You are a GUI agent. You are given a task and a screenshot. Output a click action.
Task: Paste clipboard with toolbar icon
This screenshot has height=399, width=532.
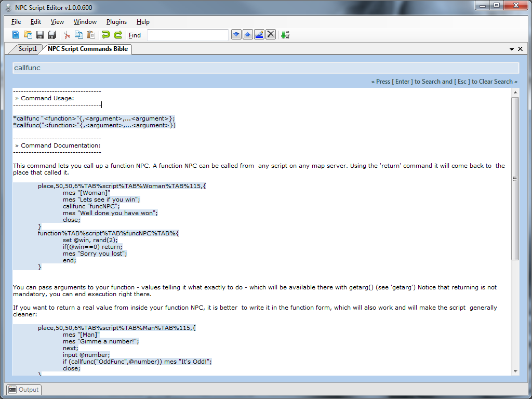tap(90, 35)
